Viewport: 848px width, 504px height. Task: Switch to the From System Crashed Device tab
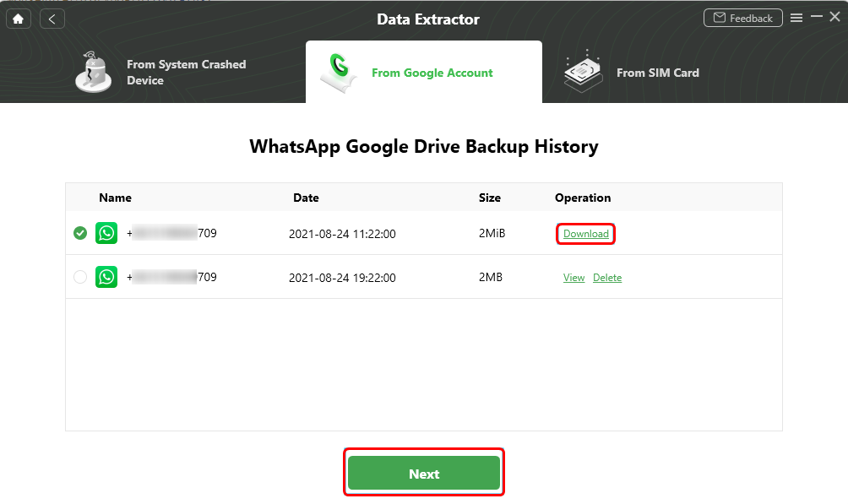(186, 73)
